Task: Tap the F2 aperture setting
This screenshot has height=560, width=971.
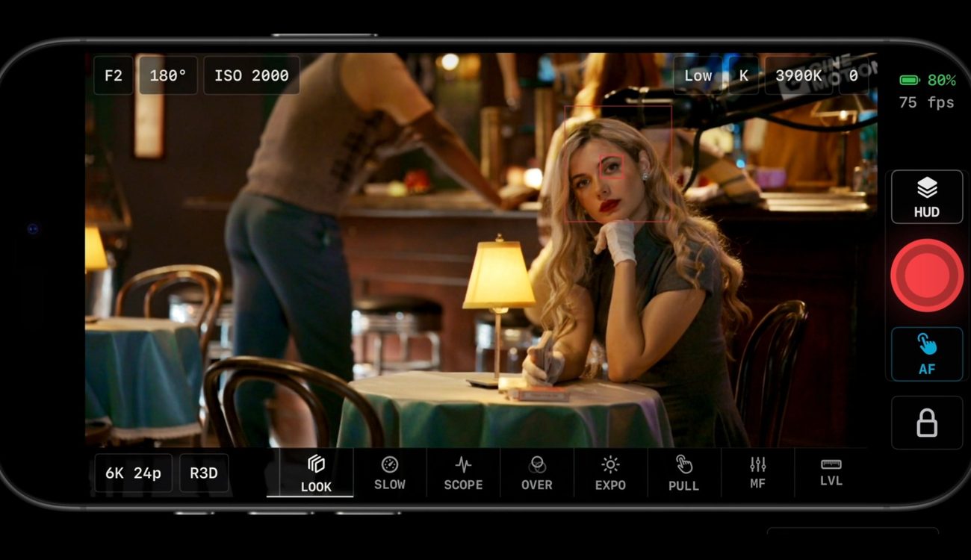Action: 113,75
